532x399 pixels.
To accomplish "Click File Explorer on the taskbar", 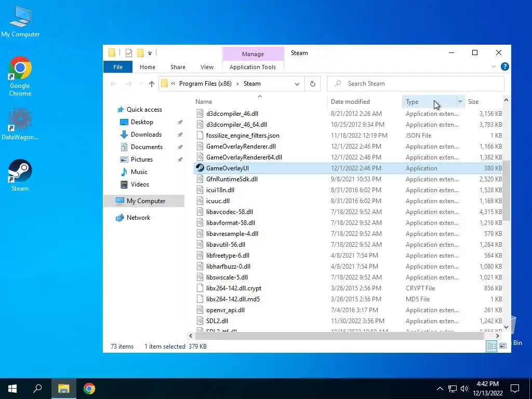I will point(63,389).
